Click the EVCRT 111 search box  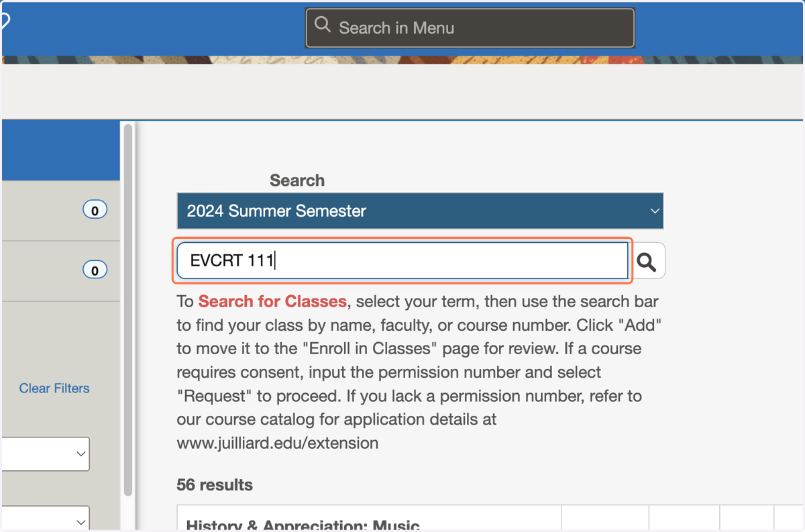(402, 260)
